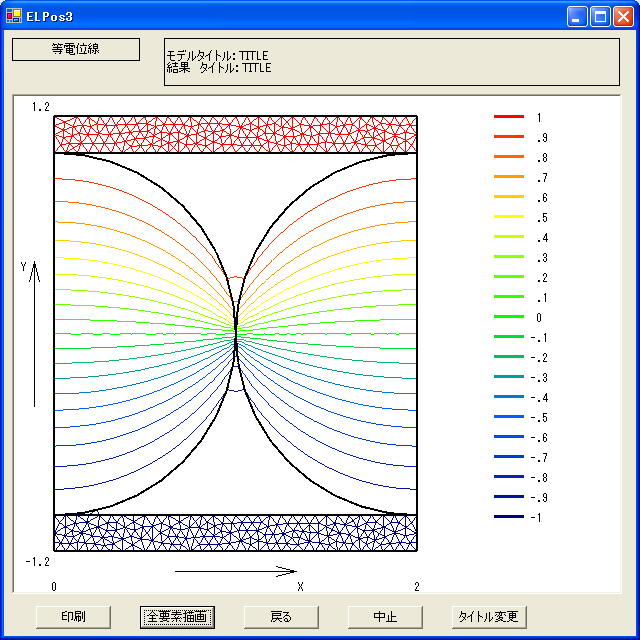Screen dimensions: 640x640
Task: Click the legend swatch for .8
Action: [509, 157]
